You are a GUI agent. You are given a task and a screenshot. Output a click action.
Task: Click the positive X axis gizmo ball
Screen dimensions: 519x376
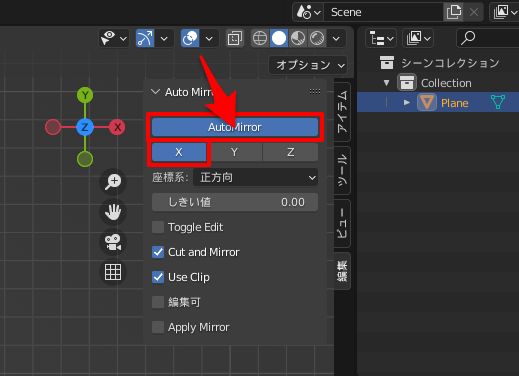117,127
